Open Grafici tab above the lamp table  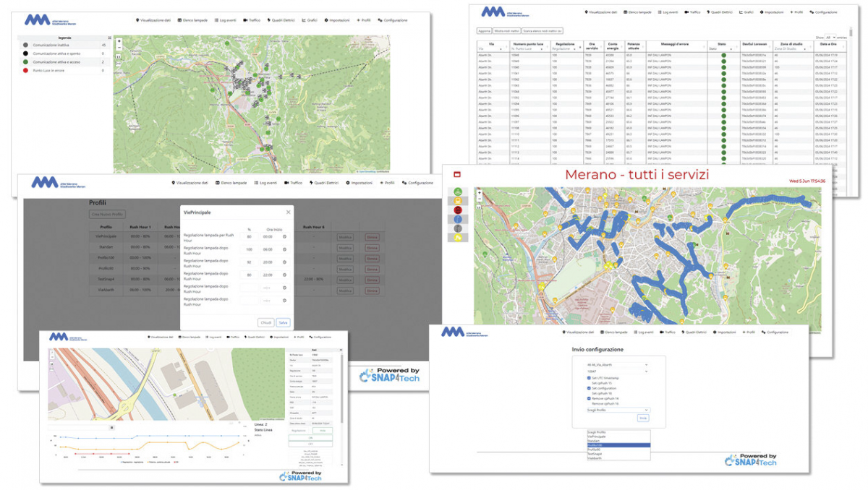(746, 12)
